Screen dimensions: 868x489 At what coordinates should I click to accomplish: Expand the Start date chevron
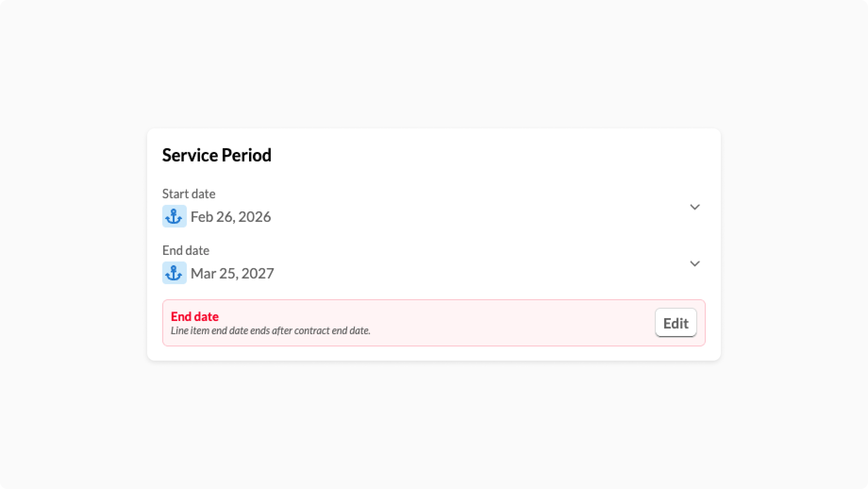point(694,207)
